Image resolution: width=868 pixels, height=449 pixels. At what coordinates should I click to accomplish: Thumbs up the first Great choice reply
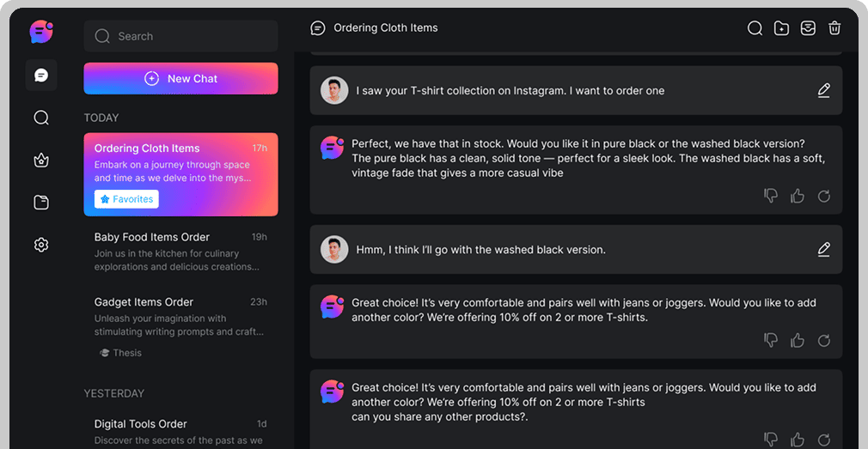798,341
